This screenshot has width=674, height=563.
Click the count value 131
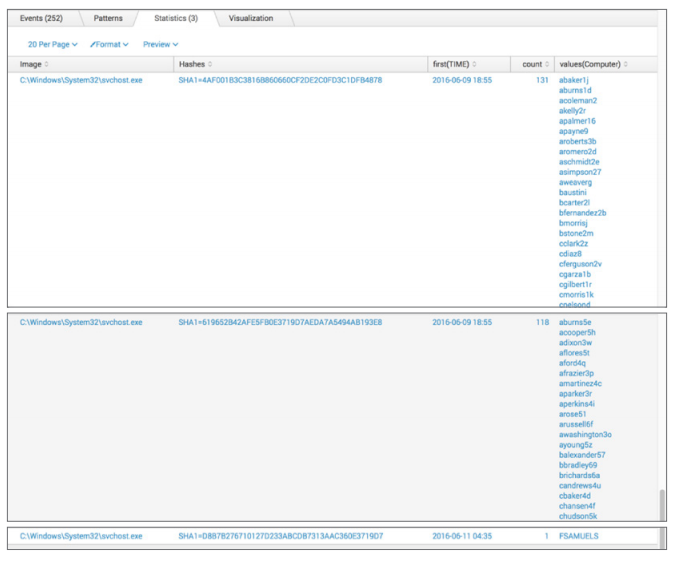[542, 80]
